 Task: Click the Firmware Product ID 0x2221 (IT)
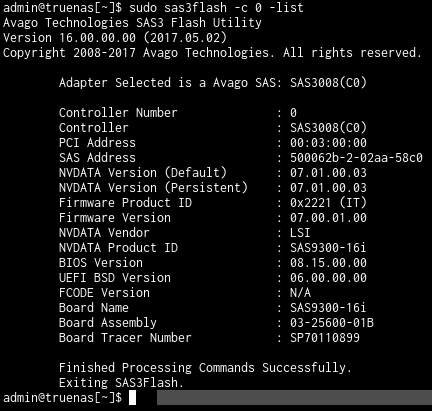328,203
